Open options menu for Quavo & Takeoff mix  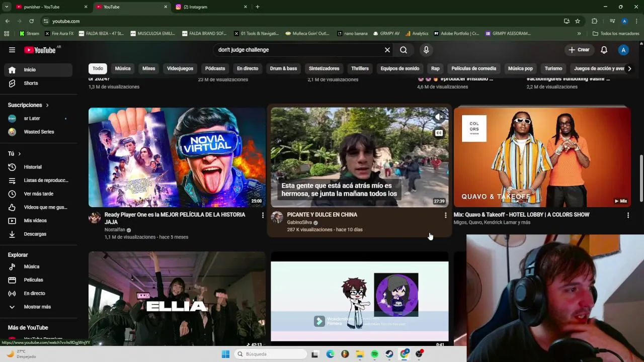tap(628, 215)
